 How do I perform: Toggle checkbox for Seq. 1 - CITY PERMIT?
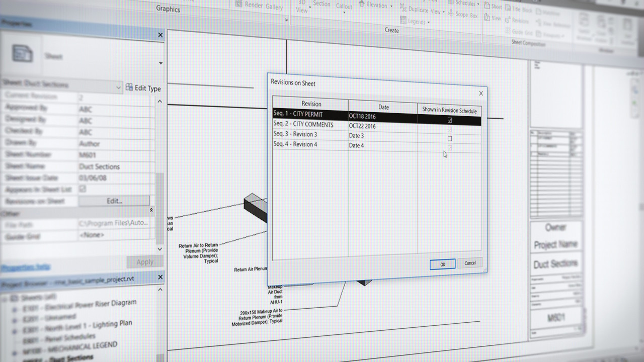click(x=450, y=120)
